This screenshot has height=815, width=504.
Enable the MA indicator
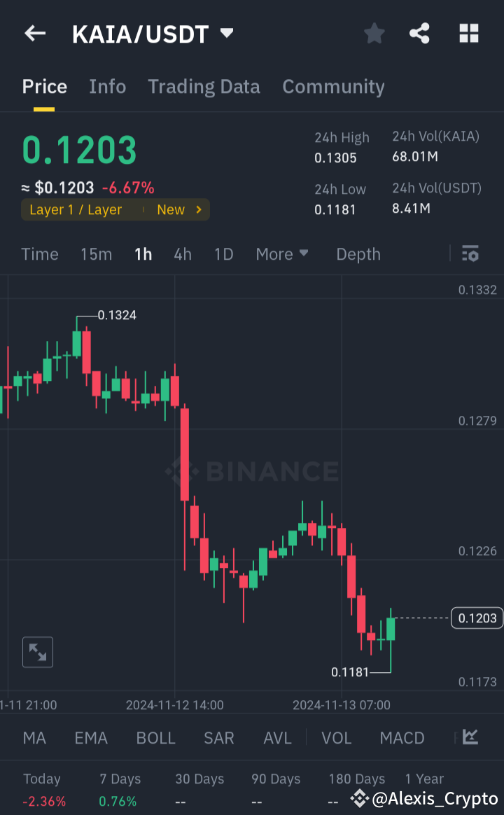pos(34,738)
